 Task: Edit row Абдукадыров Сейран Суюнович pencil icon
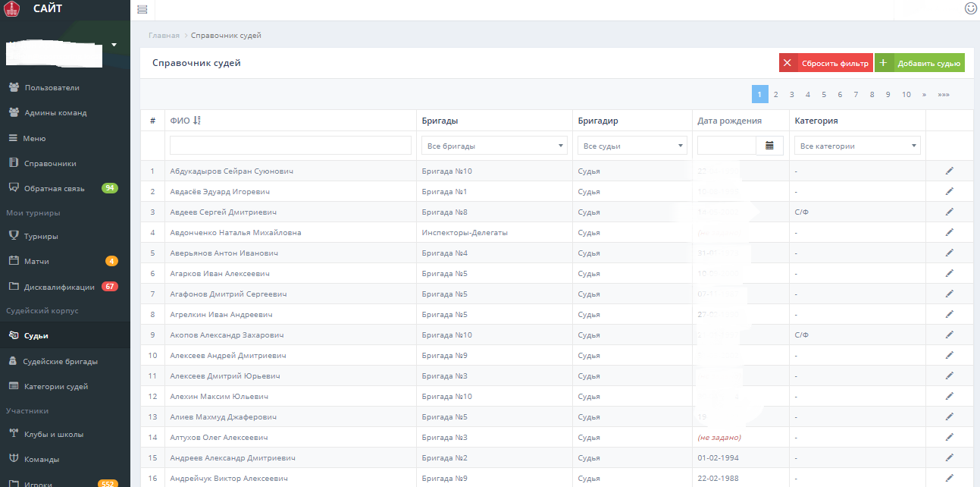(x=950, y=171)
